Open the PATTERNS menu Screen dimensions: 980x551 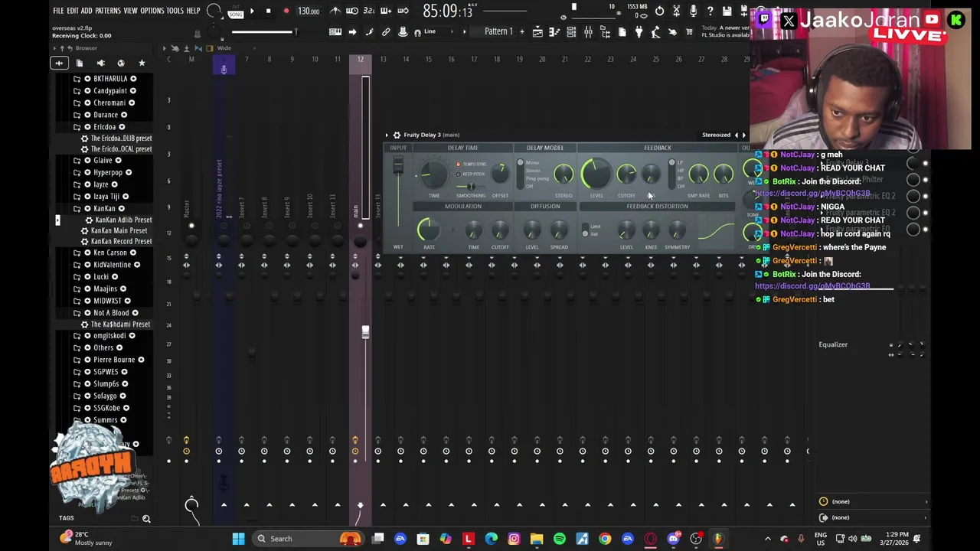tap(108, 11)
